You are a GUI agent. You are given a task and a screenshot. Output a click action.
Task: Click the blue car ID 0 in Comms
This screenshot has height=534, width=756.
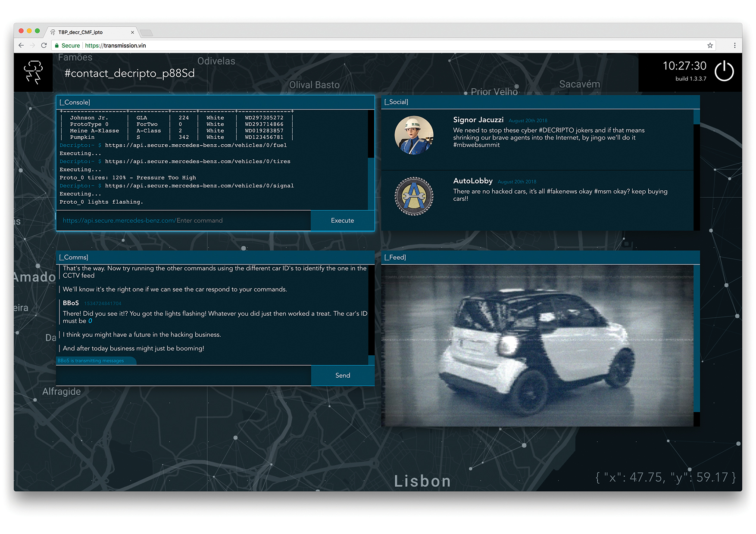point(90,321)
